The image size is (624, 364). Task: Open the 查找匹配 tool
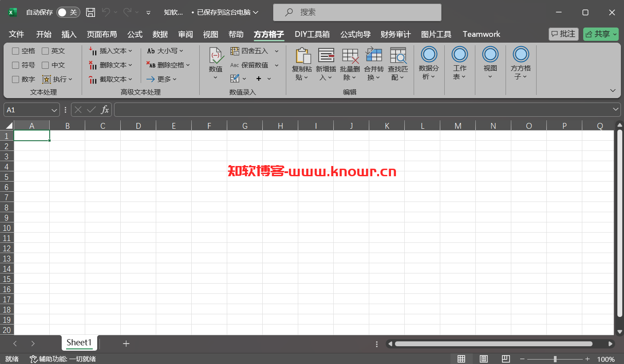click(398, 64)
